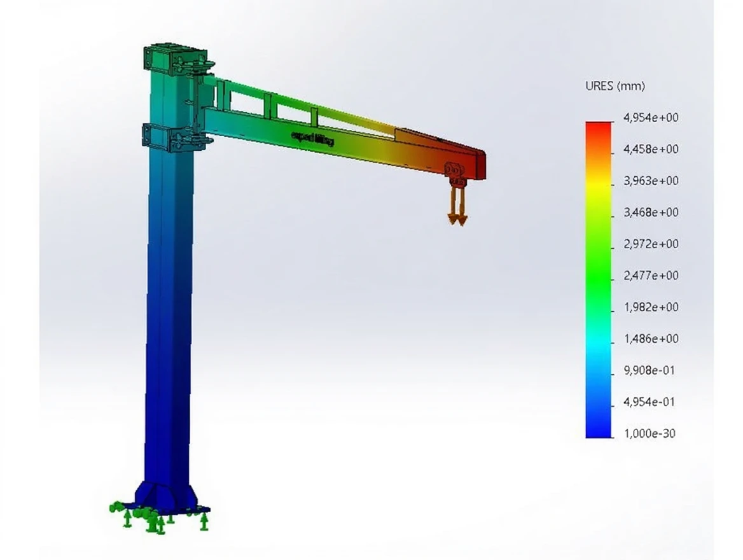Viewport: 743px width, 560px height.
Task: Click the orange load arrows under the hook
Action: [x=457, y=204]
